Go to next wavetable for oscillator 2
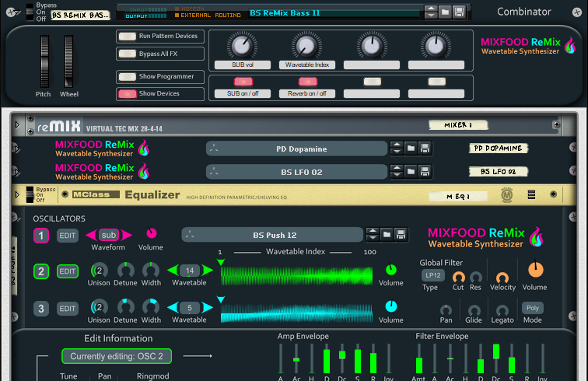 pos(208,270)
